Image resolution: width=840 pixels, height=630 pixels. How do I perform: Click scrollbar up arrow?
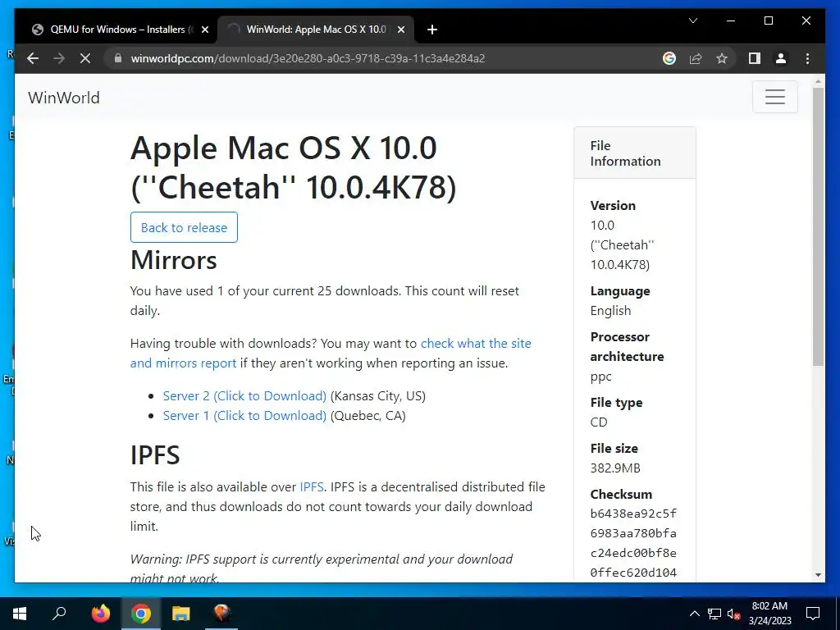tap(818, 83)
